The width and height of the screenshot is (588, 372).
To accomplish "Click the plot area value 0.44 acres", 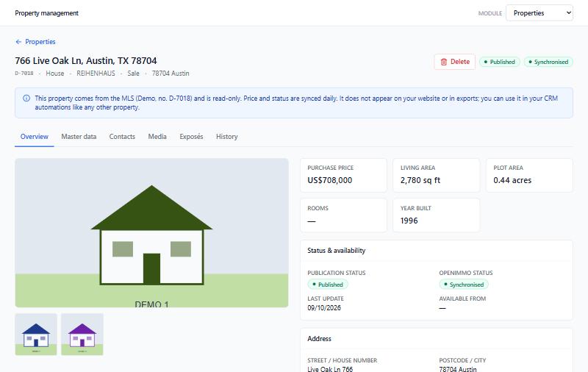I will [512, 180].
